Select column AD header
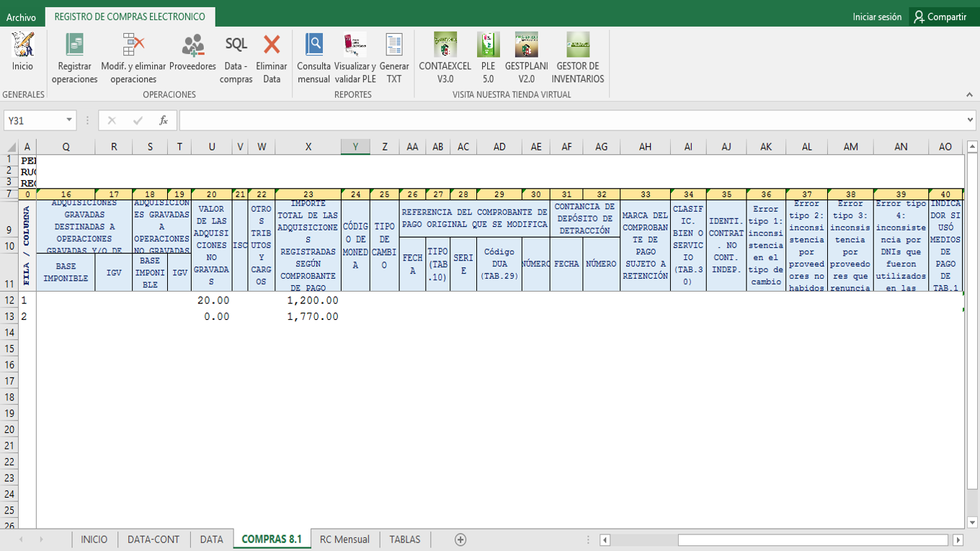The width and height of the screenshot is (980, 551). pos(499,147)
